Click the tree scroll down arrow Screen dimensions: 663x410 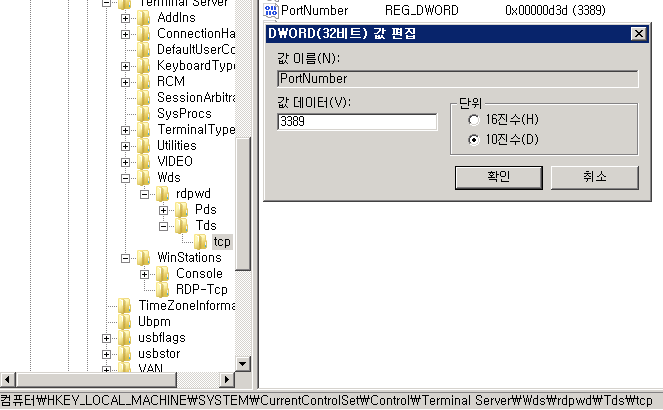[243, 364]
